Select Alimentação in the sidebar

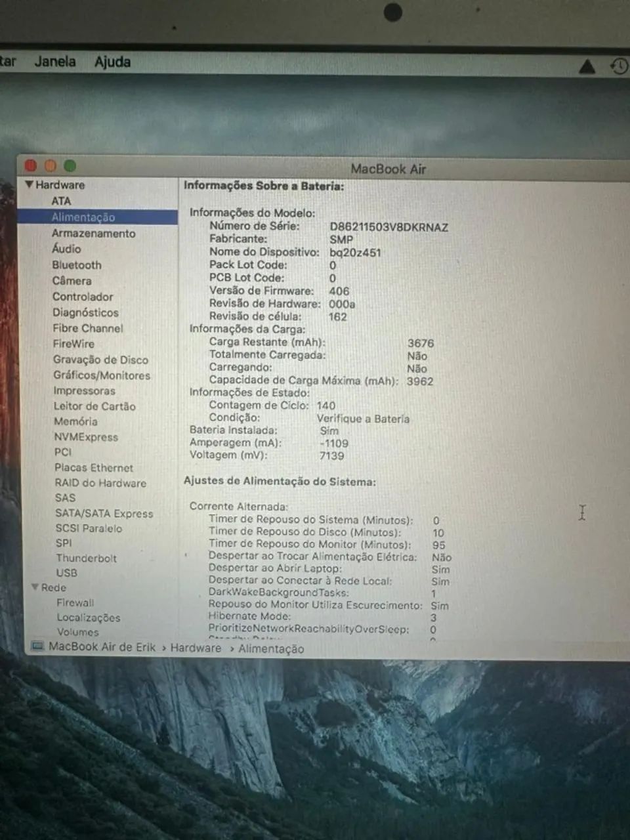[x=83, y=217]
